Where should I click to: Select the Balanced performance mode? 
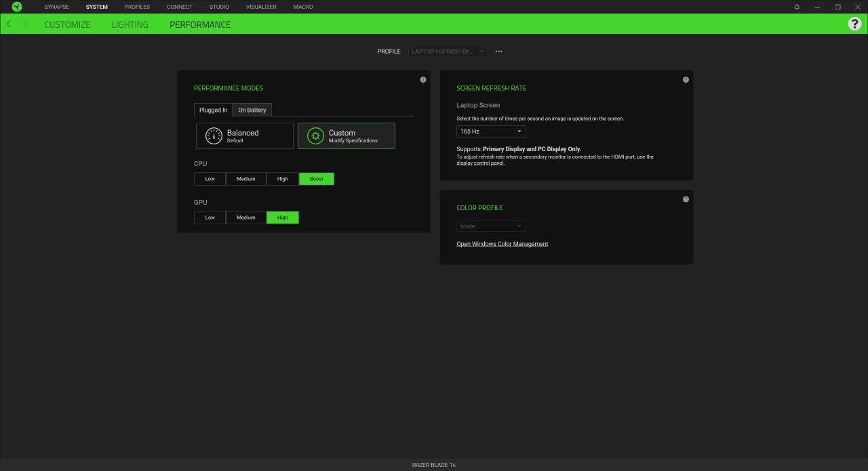[245, 136]
